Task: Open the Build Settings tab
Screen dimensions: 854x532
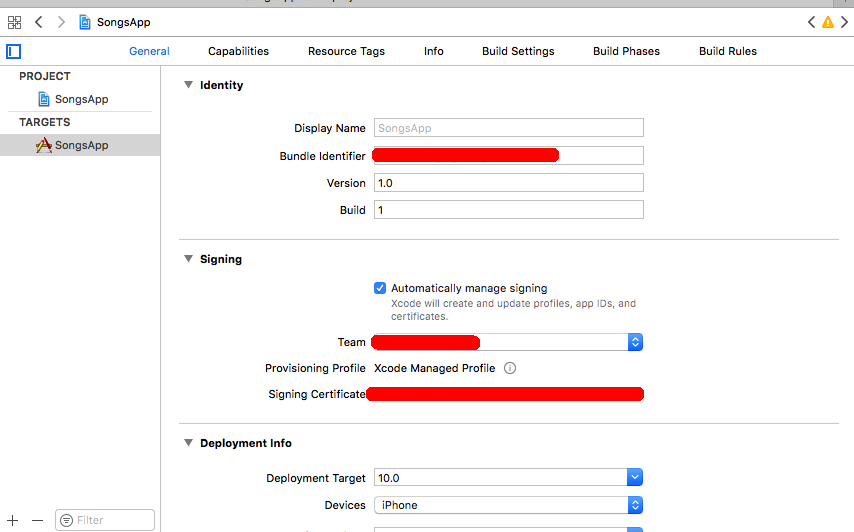Action: coord(518,51)
